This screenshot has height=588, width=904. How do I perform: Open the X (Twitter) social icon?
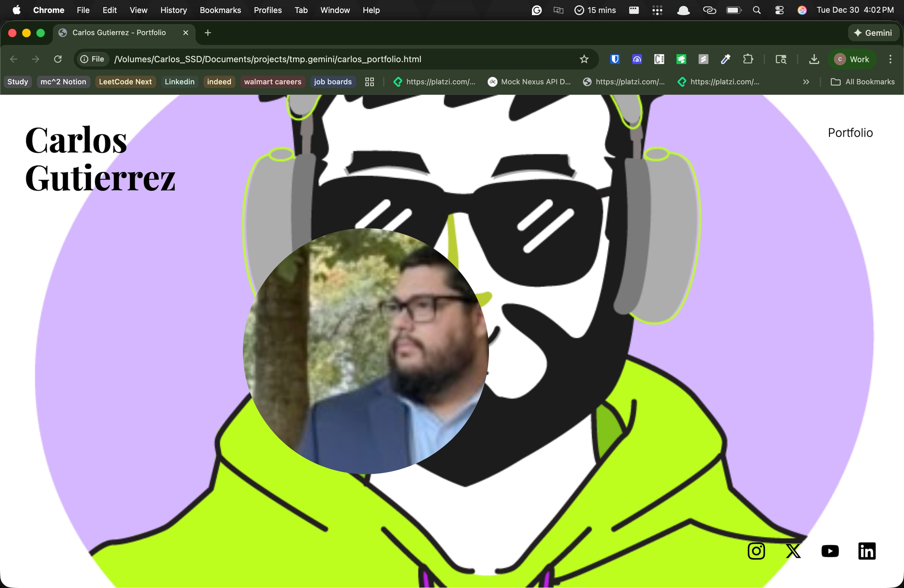[x=793, y=551]
